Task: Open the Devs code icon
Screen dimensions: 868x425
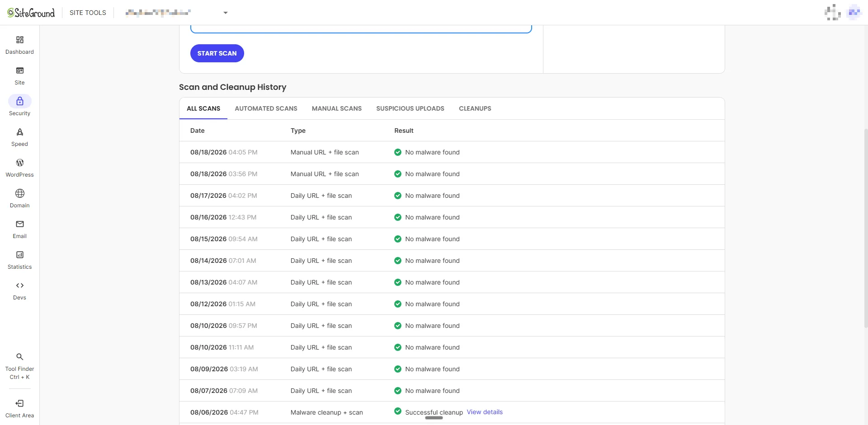Action: pos(20,285)
